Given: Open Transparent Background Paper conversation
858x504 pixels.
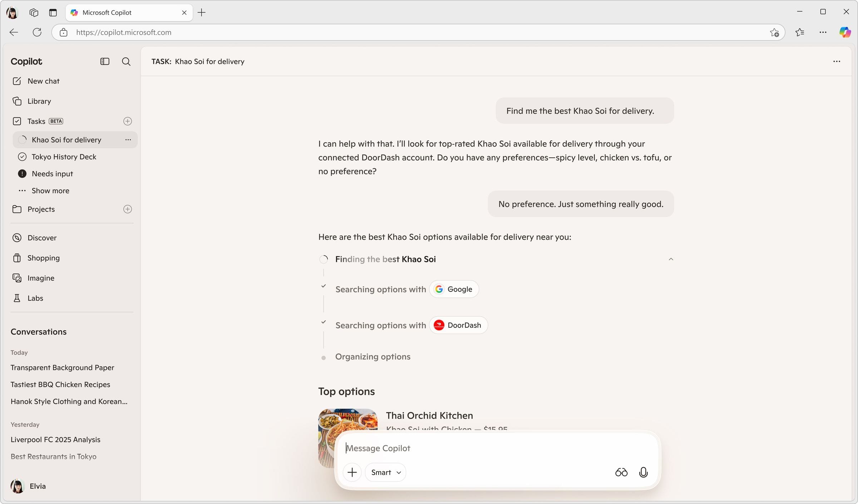Looking at the screenshot, I should (x=62, y=367).
